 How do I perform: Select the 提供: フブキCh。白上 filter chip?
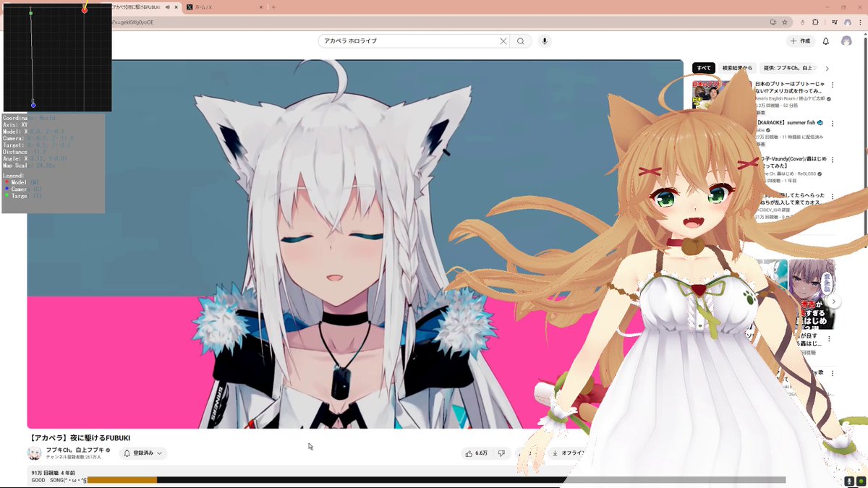[790, 68]
